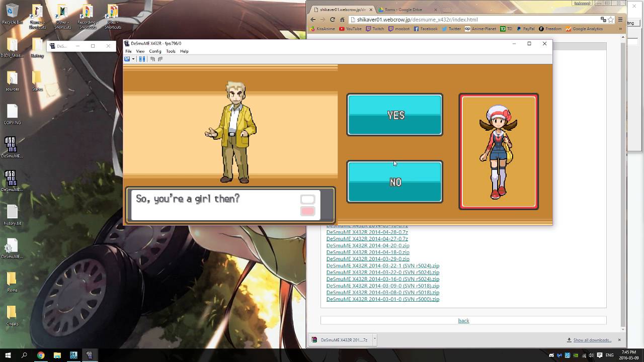Expand the open ROM dropdown arrow in toolbar

point(133,59)
